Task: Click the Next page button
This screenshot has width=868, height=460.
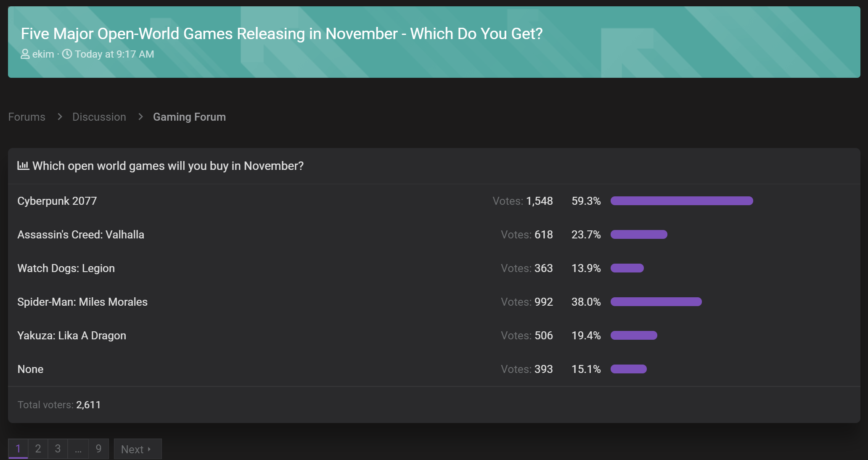Action: coord(138,449)
